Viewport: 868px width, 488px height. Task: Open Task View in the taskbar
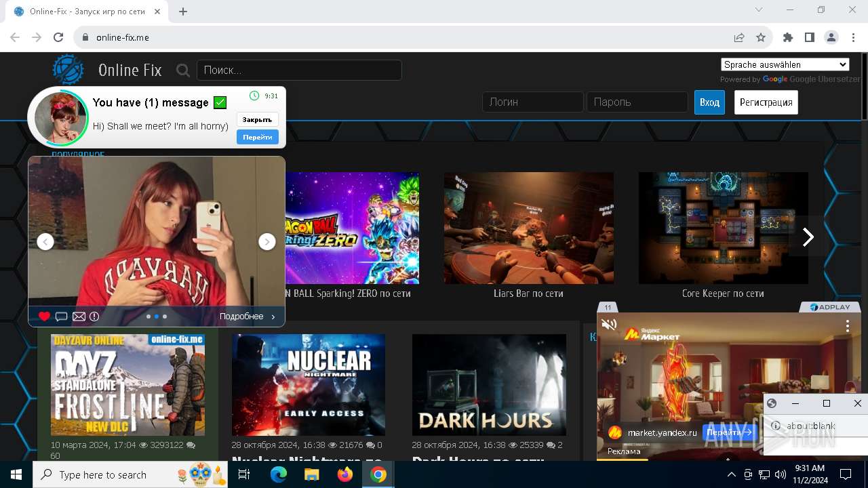click(244, 474)
